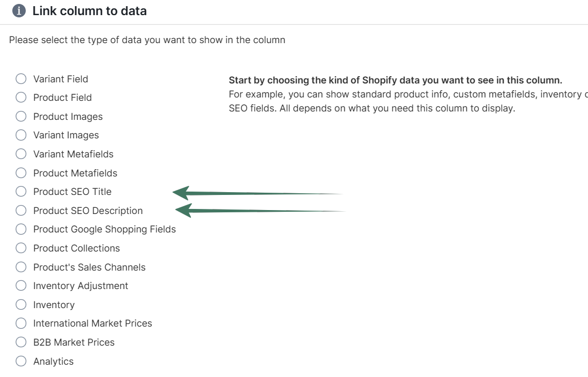The image size is (588, 377).
Task: Choose the Product Collections option
Action: pyautogui.click(x=21, y=248)
